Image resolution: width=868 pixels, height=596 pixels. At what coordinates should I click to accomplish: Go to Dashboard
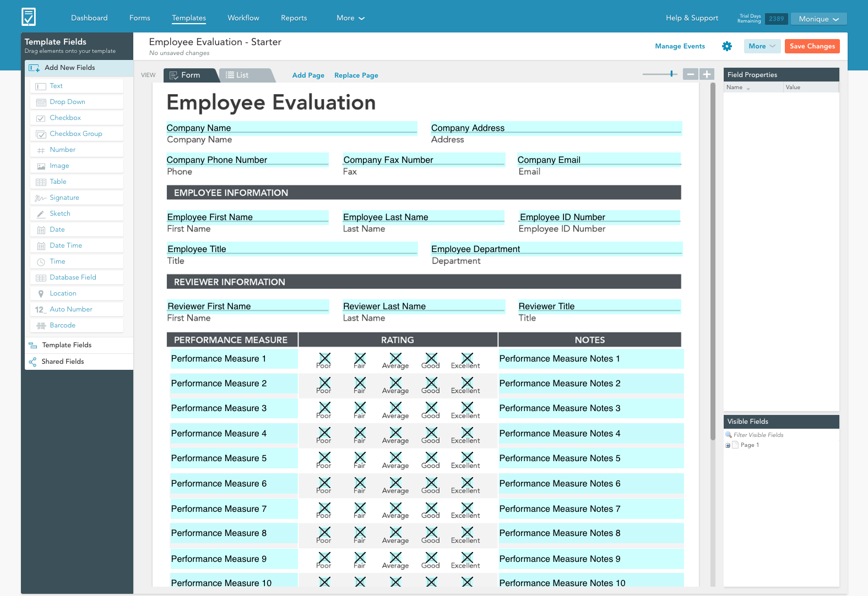89,18
